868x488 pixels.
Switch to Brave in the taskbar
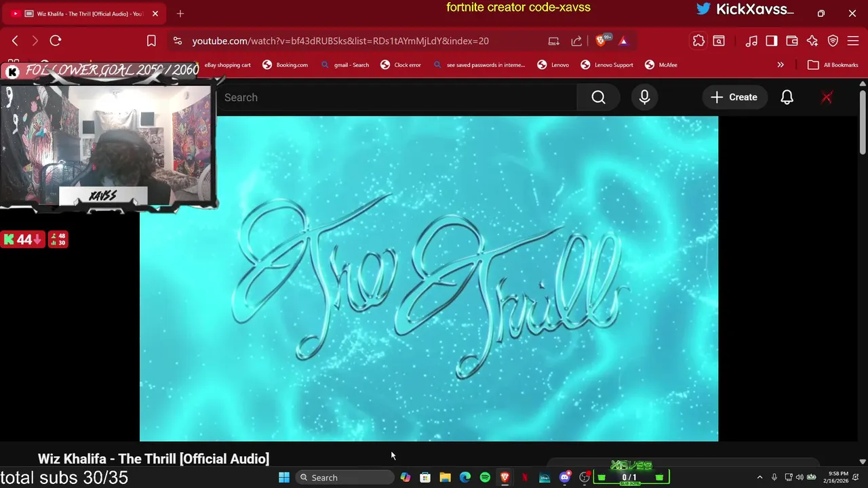[505, 477]
